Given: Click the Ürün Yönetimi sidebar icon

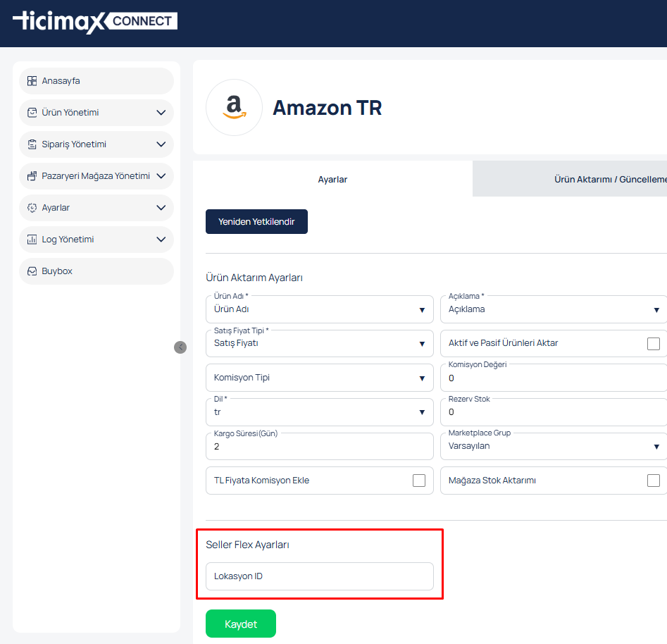Looking at the screenshot, I should (32, 113).
